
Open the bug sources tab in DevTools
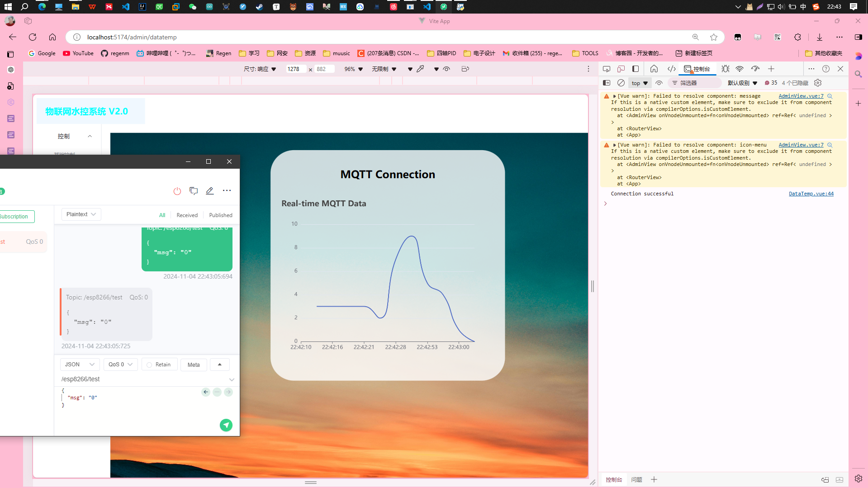point(726,69)
